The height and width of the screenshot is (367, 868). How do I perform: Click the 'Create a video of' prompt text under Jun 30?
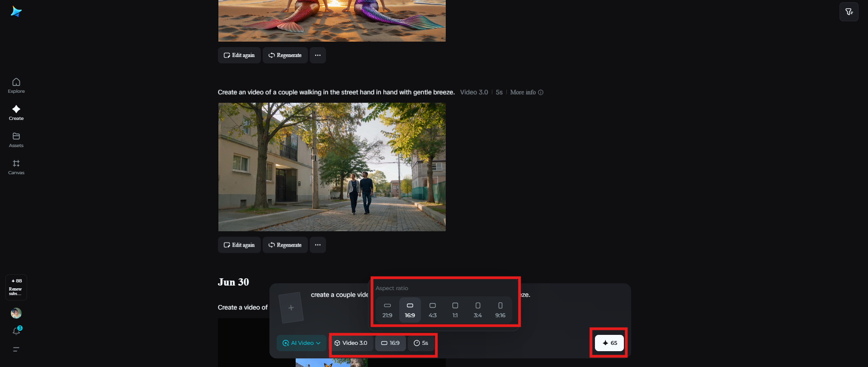(243, 307)
